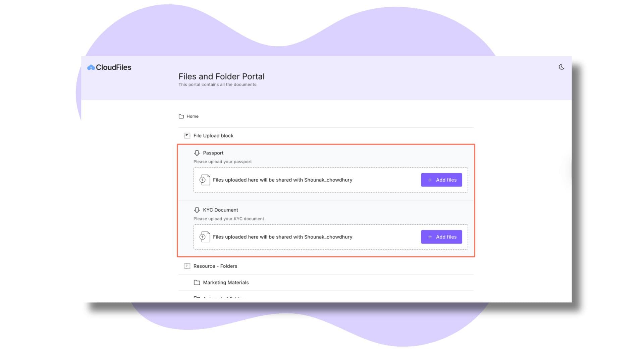Open the Home breadcrumb link
This screenshot has width=644, height=362.
pyautogui.click(x=193, y=116)
